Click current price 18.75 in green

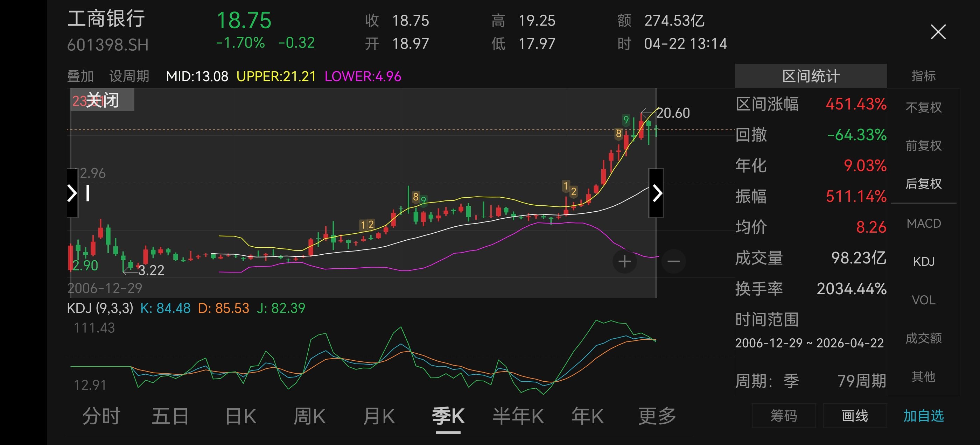tap(244, 20)
